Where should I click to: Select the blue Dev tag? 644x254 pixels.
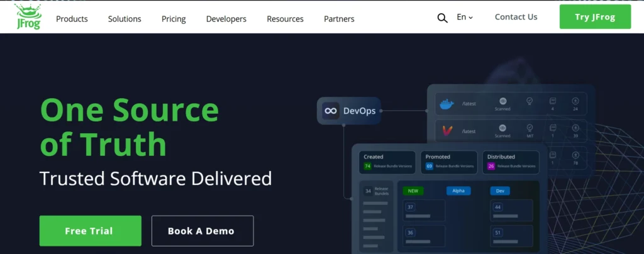[x=500, y=190]
